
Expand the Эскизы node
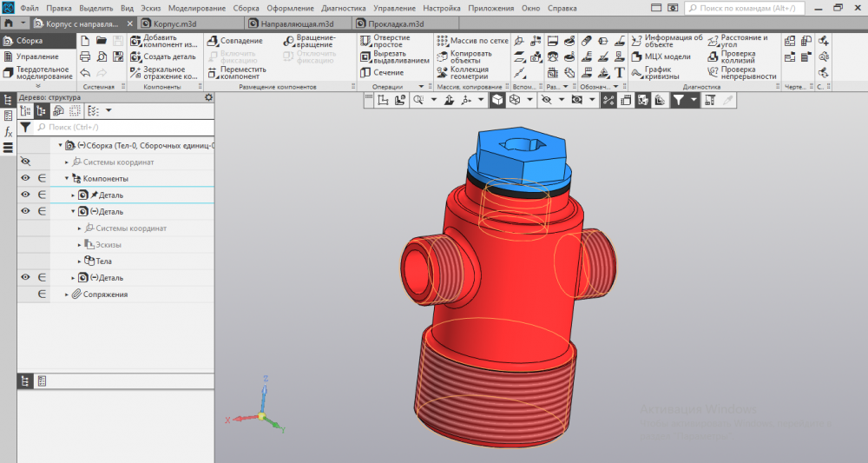(80, 245)
